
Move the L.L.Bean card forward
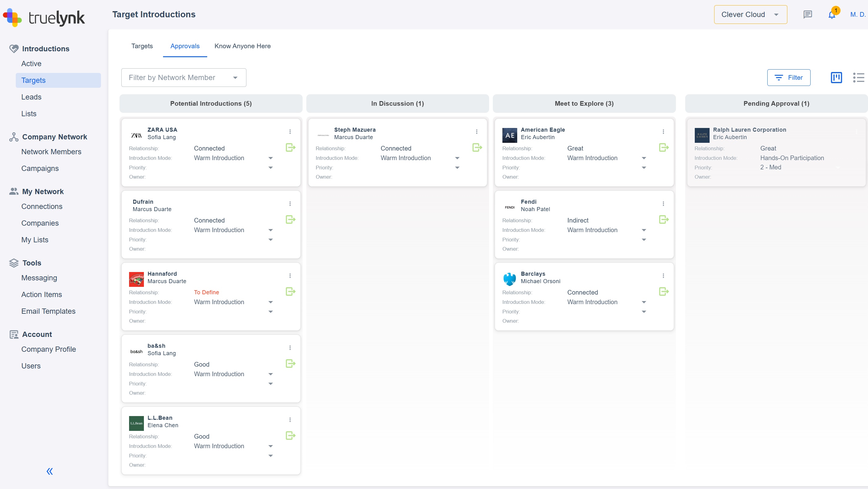coord(291,436)
